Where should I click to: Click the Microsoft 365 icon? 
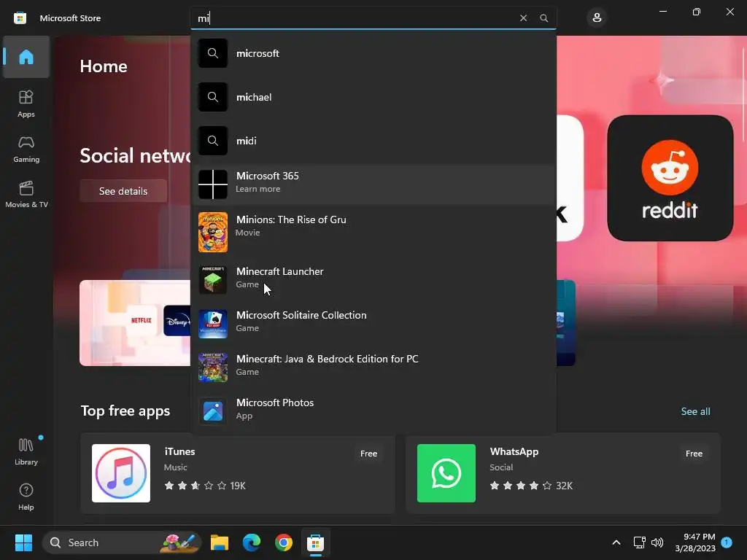coord(213,184)
